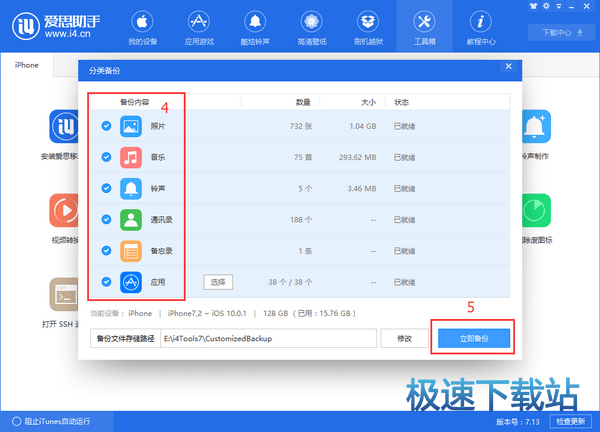
Task: Click the 数量 column header
Action: coord(303,102)
